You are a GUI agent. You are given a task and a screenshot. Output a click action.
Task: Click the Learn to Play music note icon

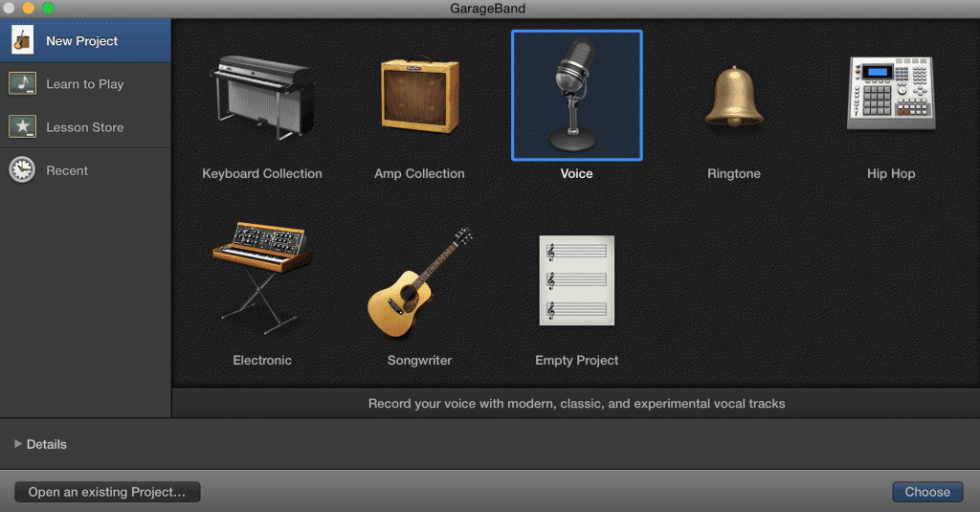coord(23,84)
